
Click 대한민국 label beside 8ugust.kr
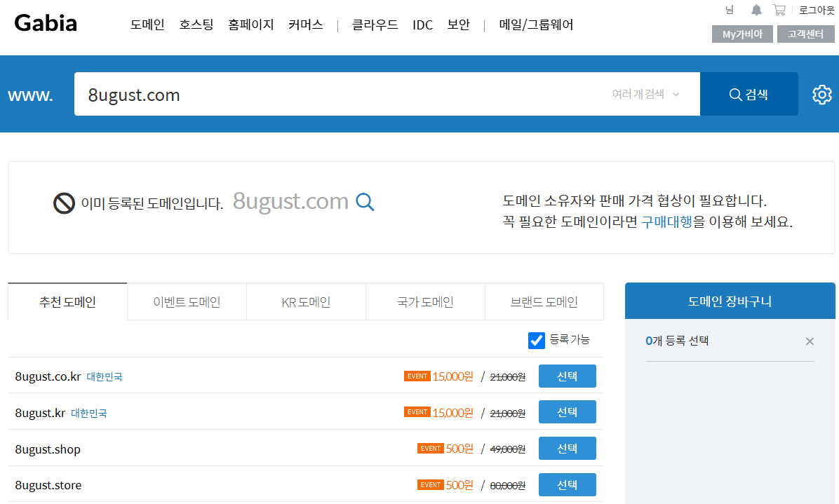89,413
